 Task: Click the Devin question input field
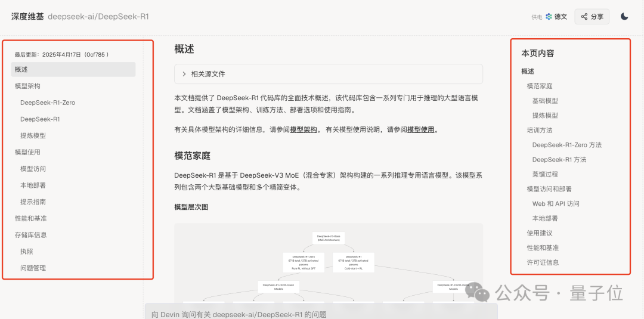(321, 312)
